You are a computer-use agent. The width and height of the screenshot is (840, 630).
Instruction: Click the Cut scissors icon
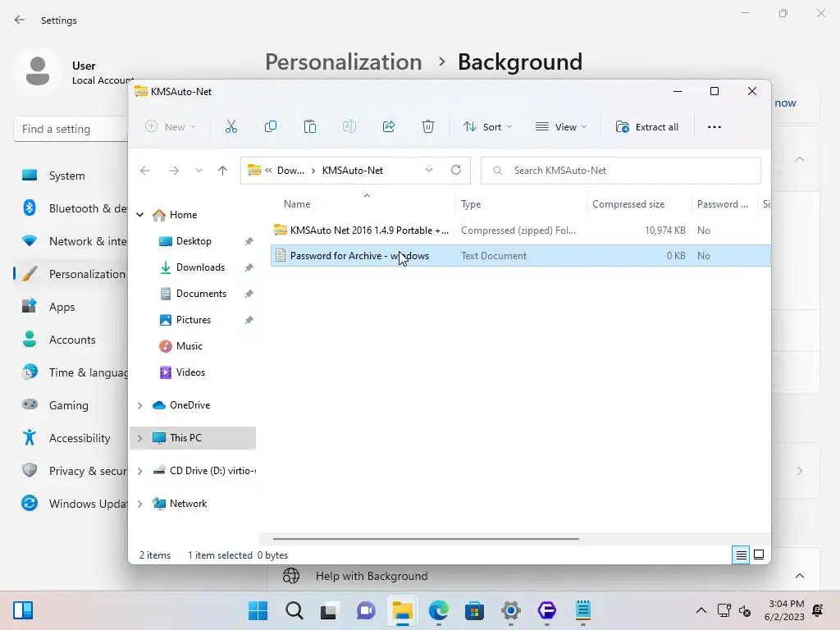point(231,127)
